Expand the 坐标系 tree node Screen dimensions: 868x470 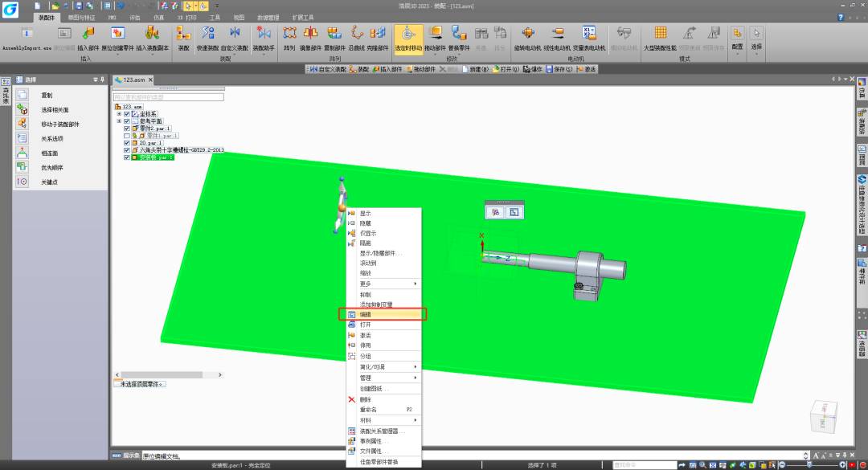coord(119,114)
